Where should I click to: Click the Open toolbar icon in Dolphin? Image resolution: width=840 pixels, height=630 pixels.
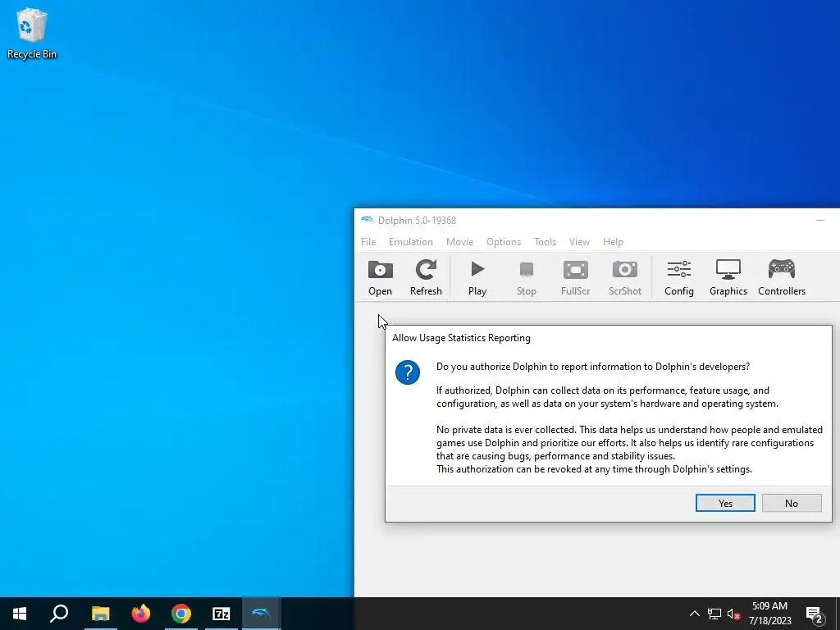(380, 277)
